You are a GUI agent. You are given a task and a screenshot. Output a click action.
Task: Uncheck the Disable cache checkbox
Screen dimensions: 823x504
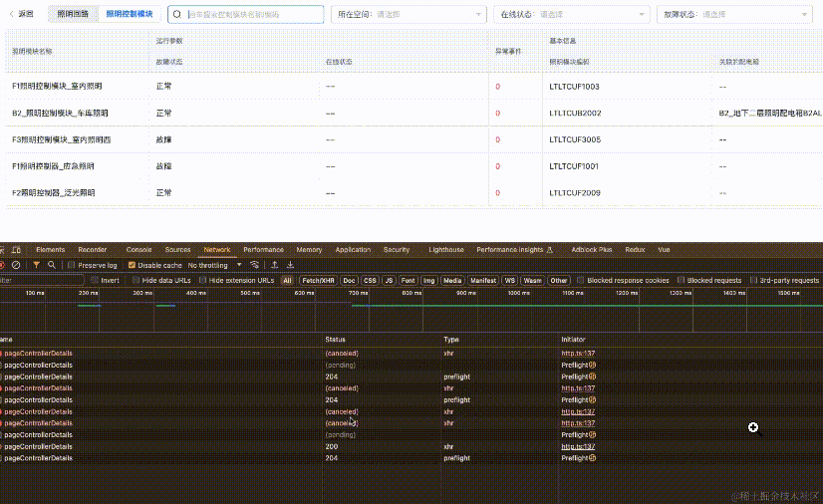coord(134,265)
